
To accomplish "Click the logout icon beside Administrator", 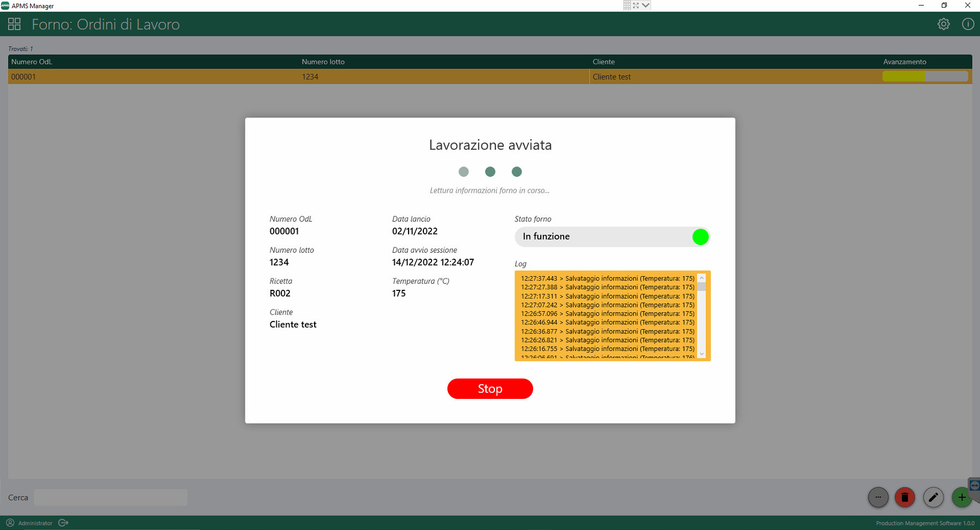I will (x=63, y=523).
